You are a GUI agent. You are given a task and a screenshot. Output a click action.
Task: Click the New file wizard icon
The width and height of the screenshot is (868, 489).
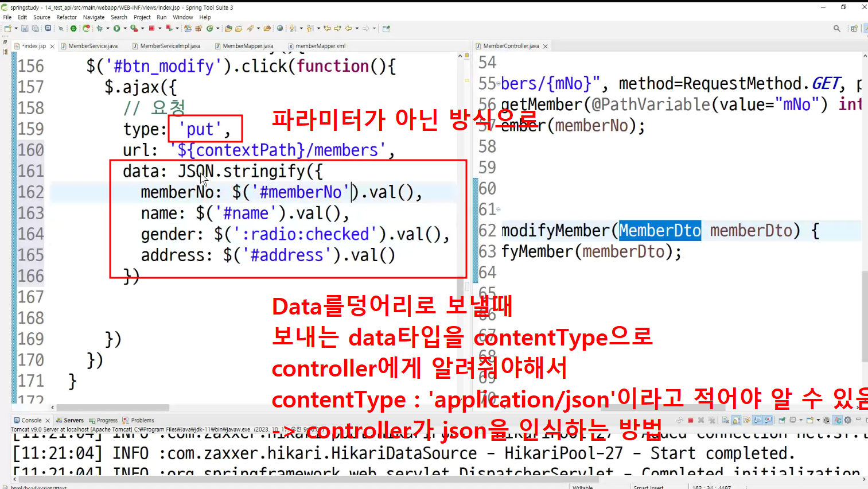click(7, 28)
